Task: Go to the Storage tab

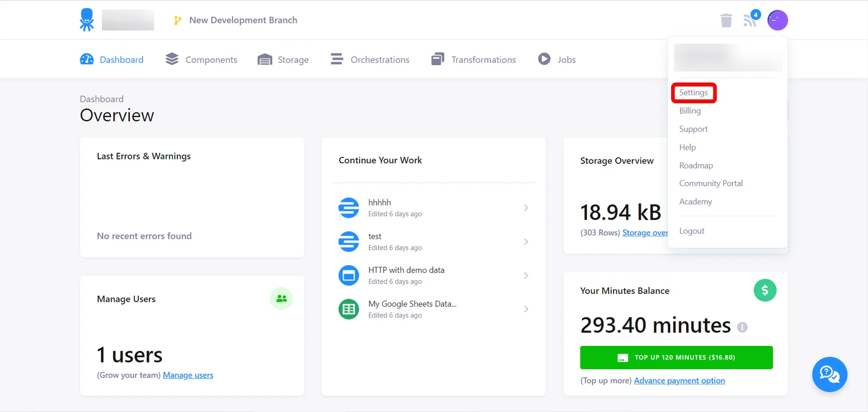Action: (x=283, y=60)
